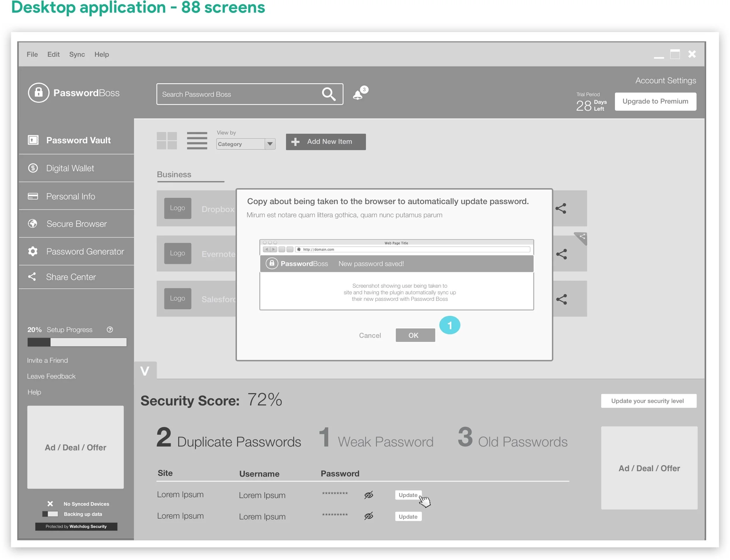Open Password Generator from sidebar
730x560 pixels.
pyautogui.click(x=77, y=251)
